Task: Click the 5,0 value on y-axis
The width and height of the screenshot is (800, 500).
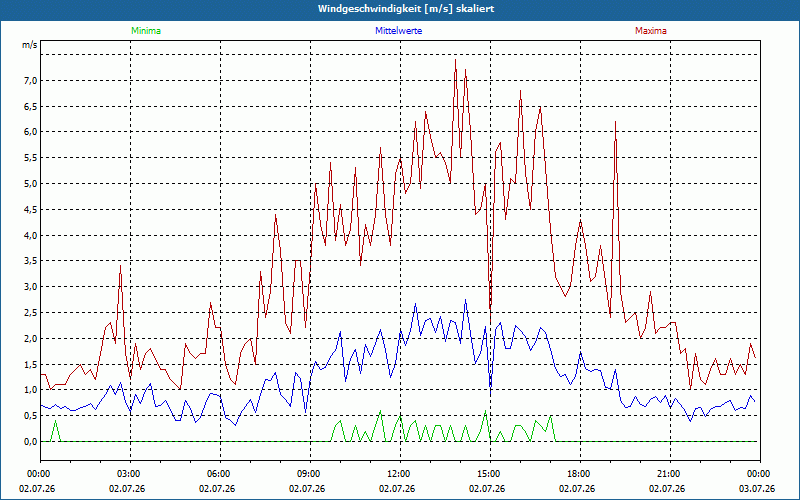Action: tap(31, 184)
